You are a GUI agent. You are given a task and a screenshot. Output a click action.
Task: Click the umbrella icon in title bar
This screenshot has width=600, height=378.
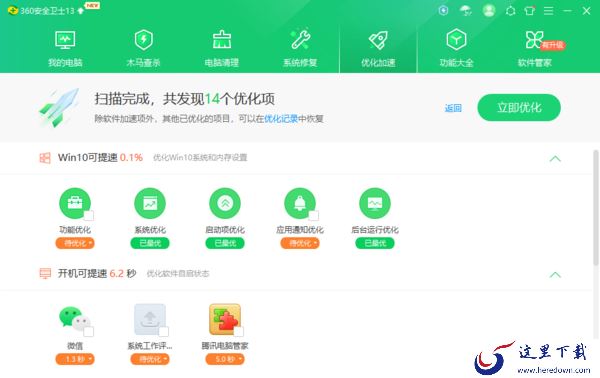pos(466,10)
